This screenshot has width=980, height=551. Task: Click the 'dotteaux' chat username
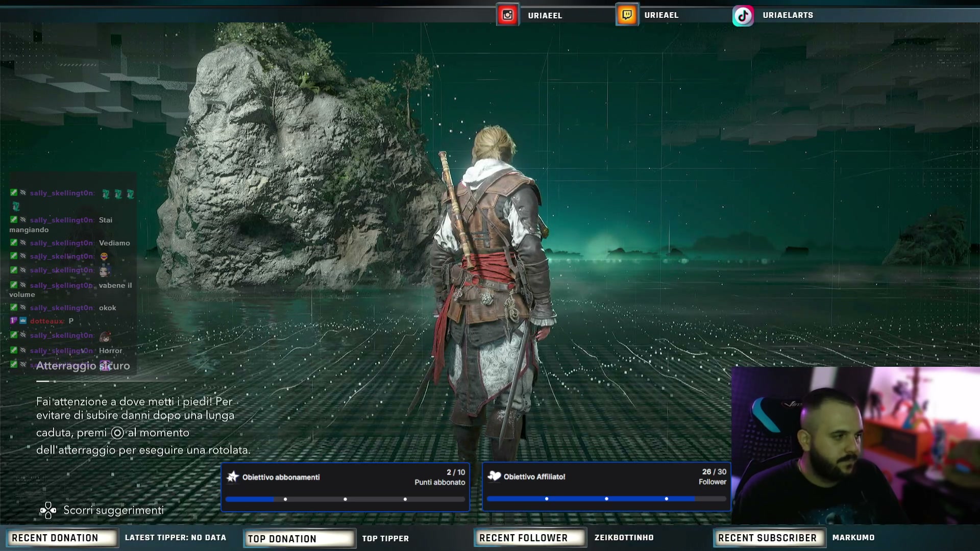tap(47, 321)
